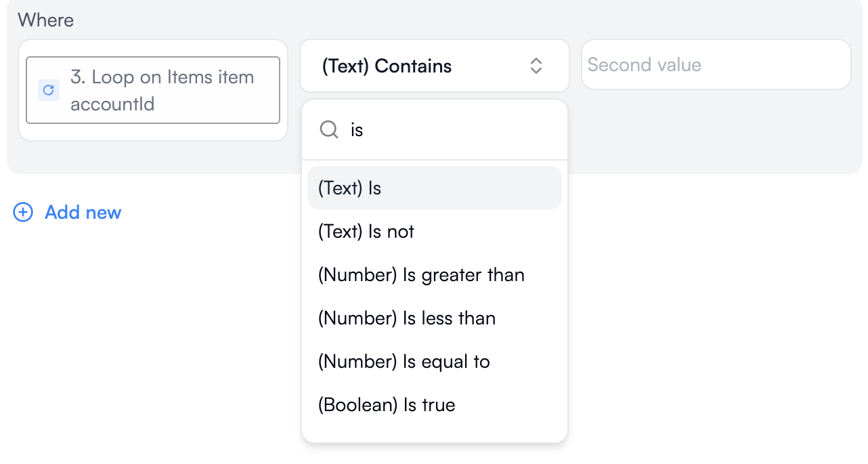
Task: Click the loop icon in first value
Action: pos(48,90)
